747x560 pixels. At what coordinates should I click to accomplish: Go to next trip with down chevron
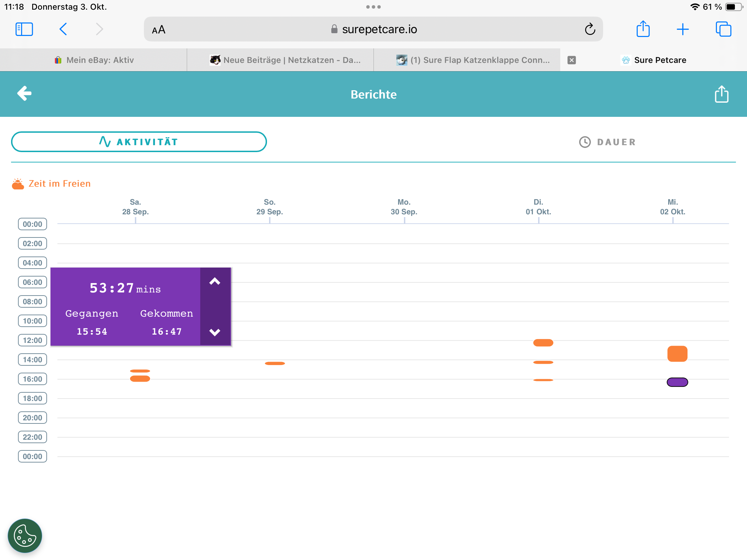[x=215, y=332]
